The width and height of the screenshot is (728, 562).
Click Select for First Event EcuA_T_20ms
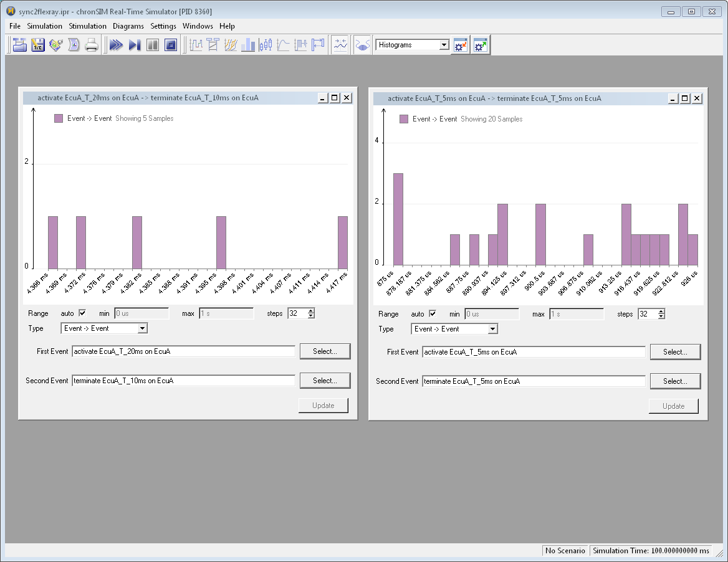point(325,351)
